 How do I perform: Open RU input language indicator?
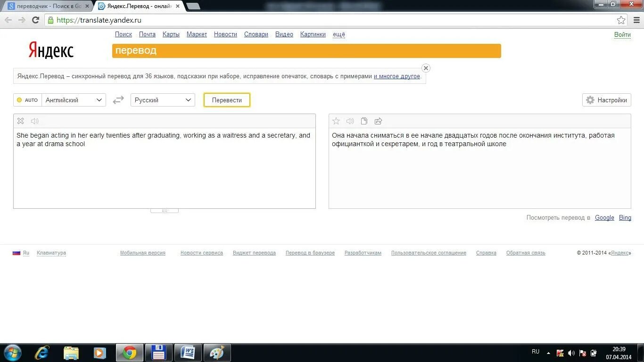(536, 352)
